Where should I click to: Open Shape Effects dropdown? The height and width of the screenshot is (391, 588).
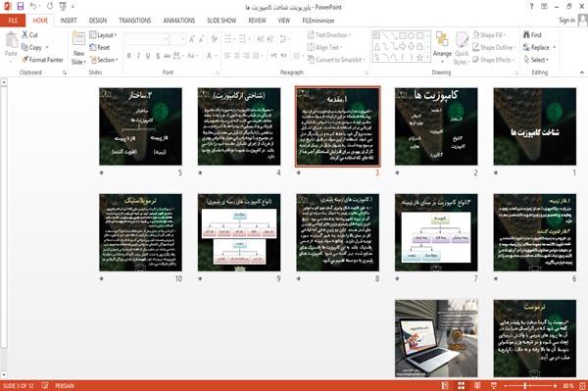[494, 60]
